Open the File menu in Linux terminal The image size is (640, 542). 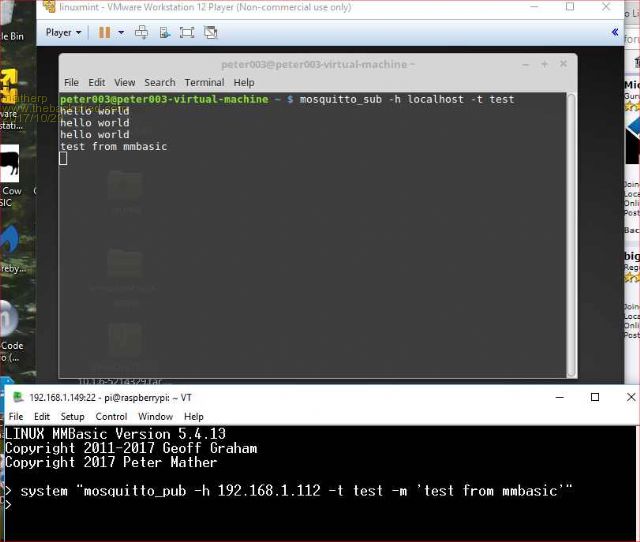(x=71, y=82)
